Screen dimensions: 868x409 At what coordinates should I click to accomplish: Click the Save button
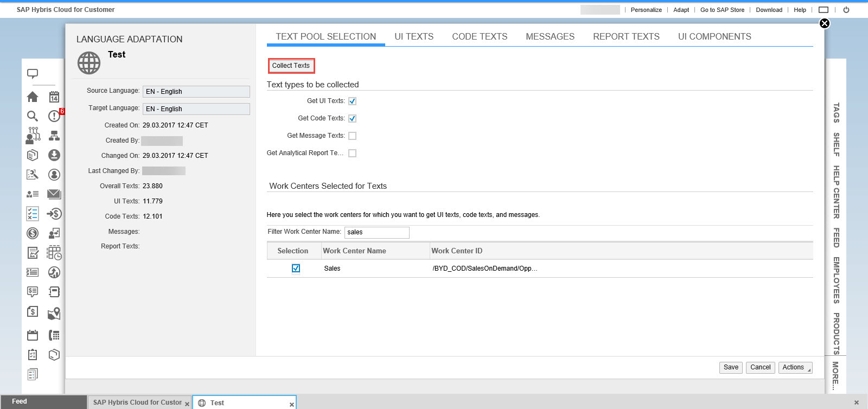click(x=731, y=367)
